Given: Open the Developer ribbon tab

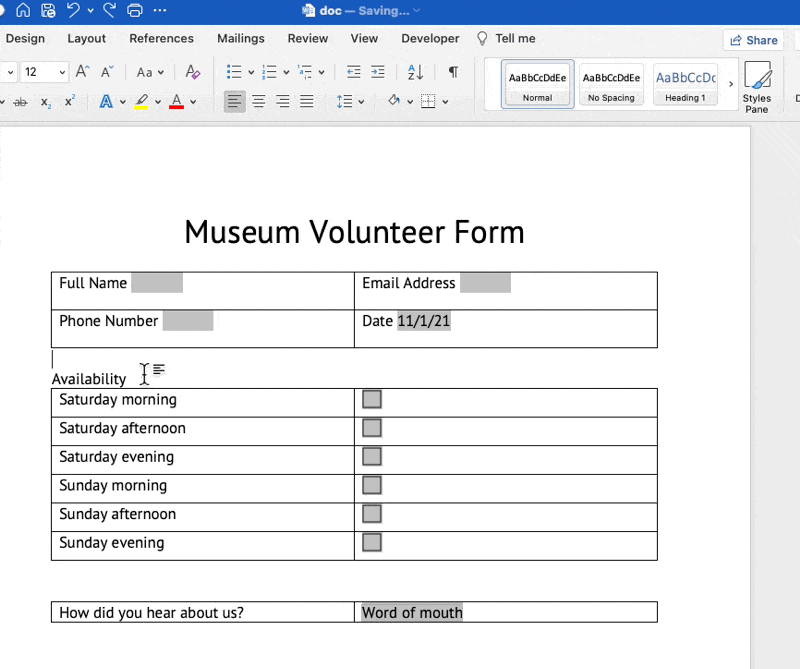Looking at the screenshot, I should tap(430, 38).
